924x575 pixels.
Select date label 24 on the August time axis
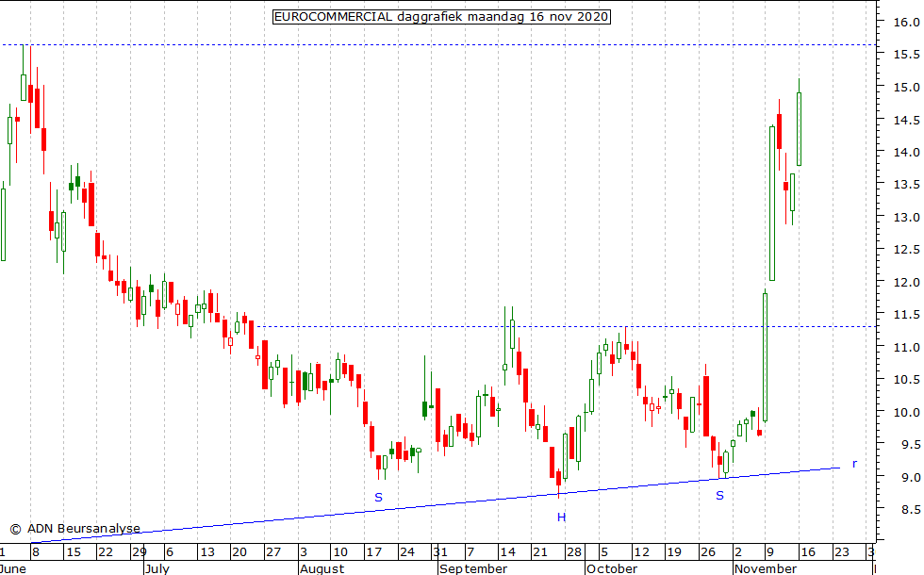[407, 552]
